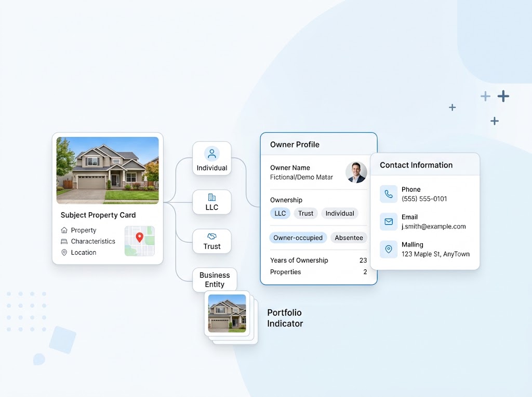
Task: Click the Subject Property Card title
Action: 98,215
